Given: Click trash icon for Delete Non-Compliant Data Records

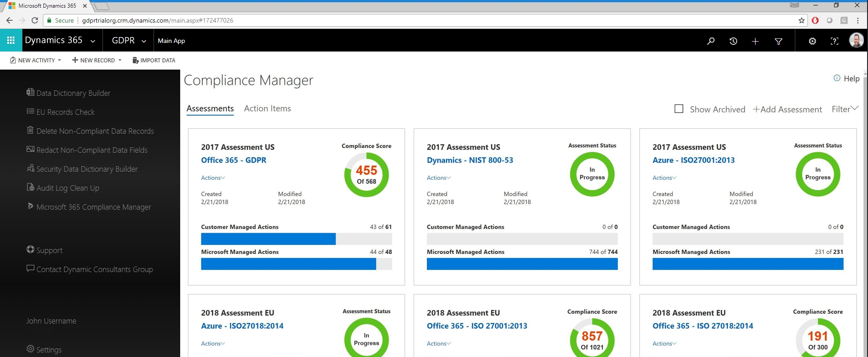Looking at the screenshot, I should click(x=30, y=130).
